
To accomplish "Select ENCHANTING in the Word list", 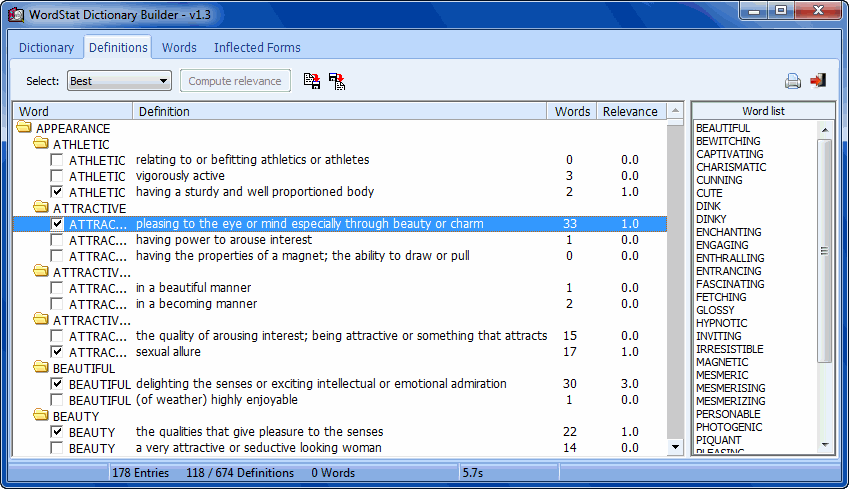I will [x=728, y=232].
